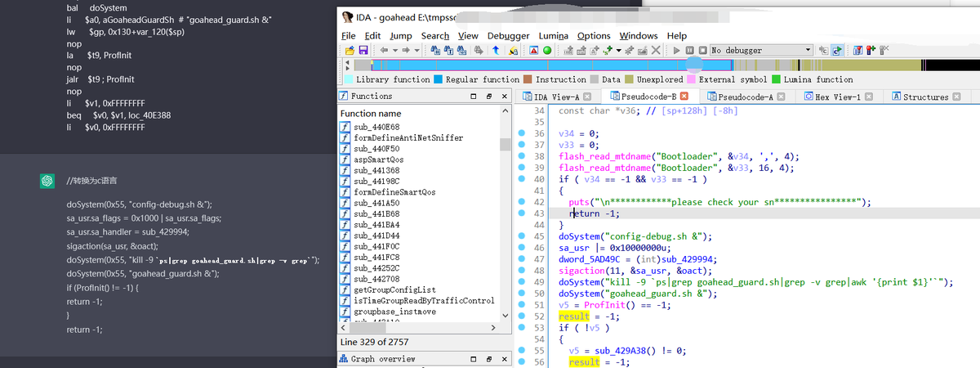
Task: Click the green plus star toolbar icon
Action: coord(607,51)
